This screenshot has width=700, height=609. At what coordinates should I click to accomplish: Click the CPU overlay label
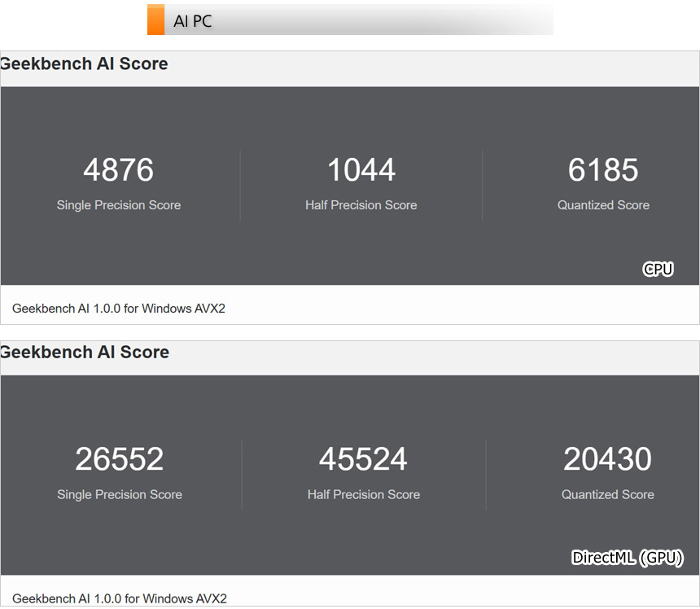(658, 269)
